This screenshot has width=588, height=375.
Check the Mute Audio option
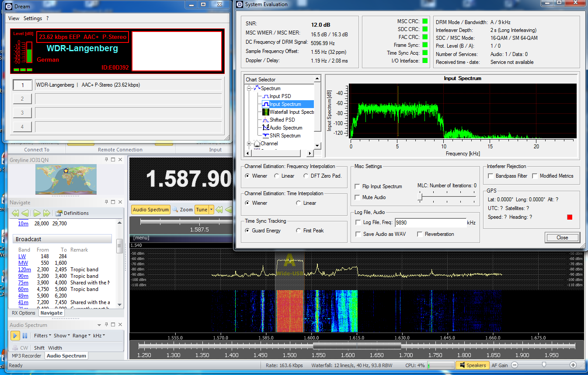click(x=358, y=197)
